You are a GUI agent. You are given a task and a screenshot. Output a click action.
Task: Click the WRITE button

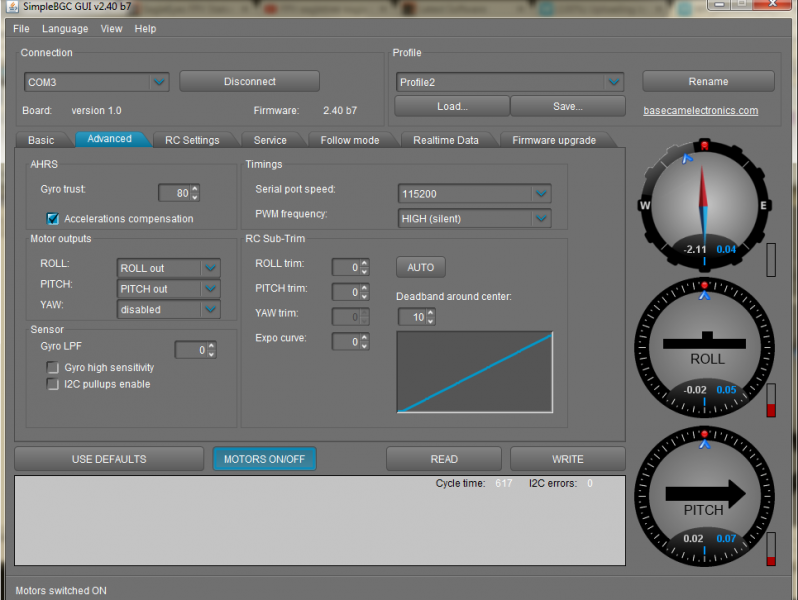pos(567,459)
